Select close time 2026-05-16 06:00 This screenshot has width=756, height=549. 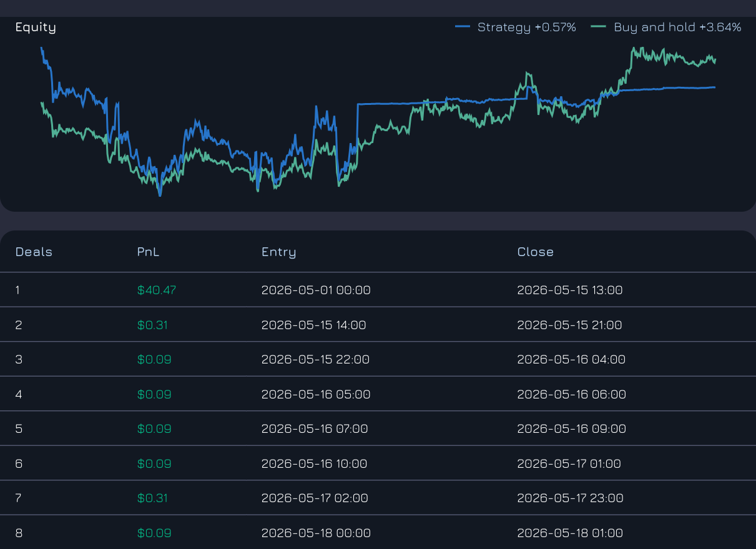(x=571, y=394)
